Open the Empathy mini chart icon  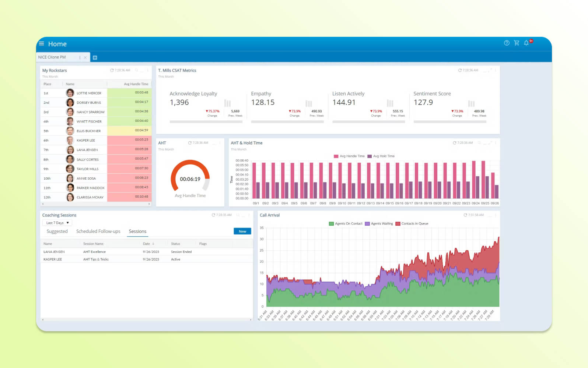coord(309,103)
